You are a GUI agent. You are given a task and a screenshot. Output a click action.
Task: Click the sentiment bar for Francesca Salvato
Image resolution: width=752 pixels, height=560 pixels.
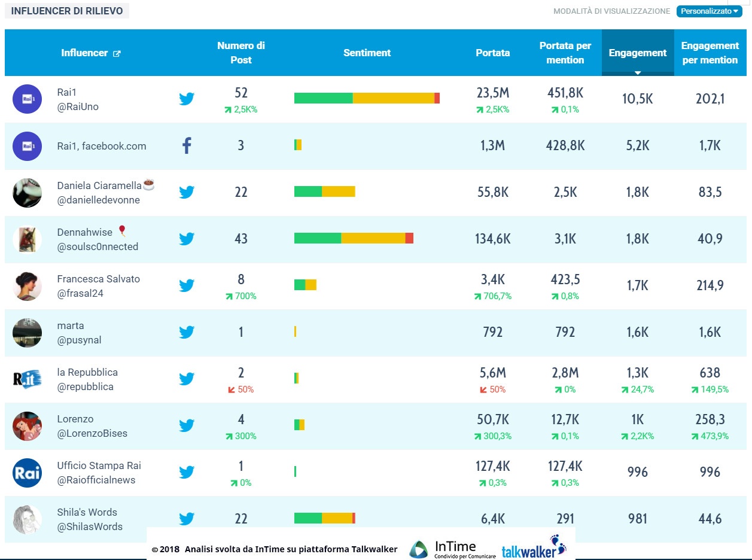[305, 285]
